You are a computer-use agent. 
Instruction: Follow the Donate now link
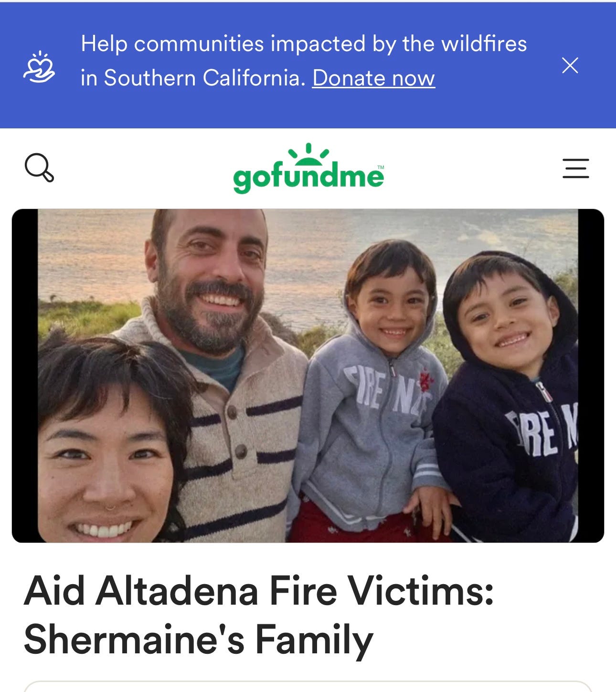click(373, 78)
